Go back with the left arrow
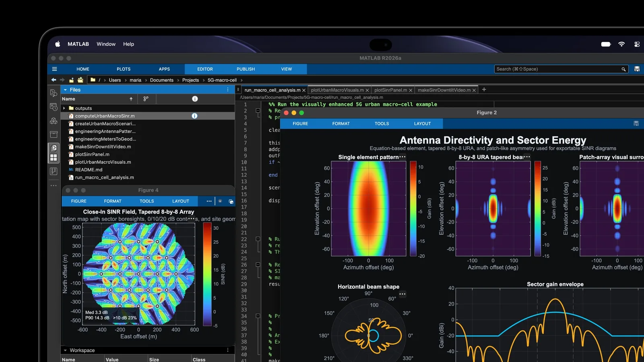 pos(54,80)
